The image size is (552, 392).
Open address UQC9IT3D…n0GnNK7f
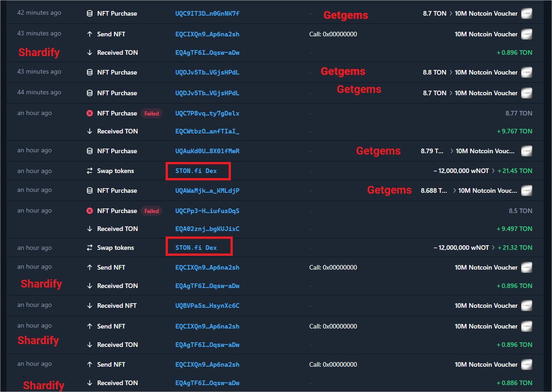[x=207, y=13]
